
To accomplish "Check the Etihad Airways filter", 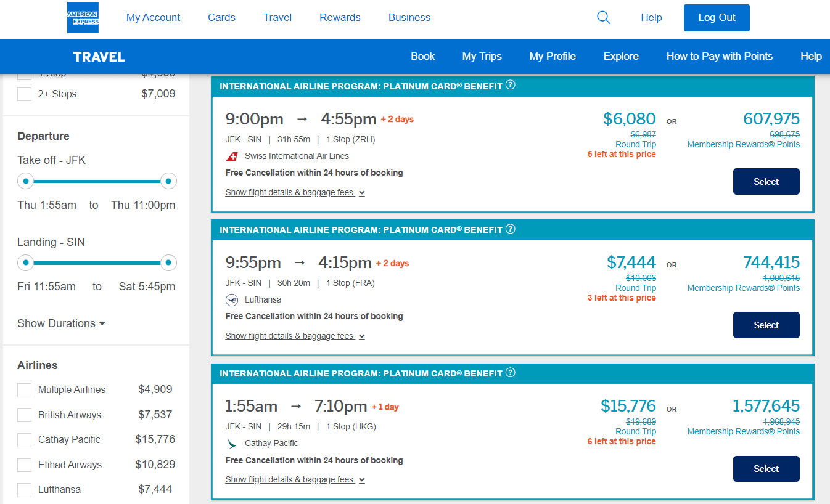I will (x=24, y=465).
